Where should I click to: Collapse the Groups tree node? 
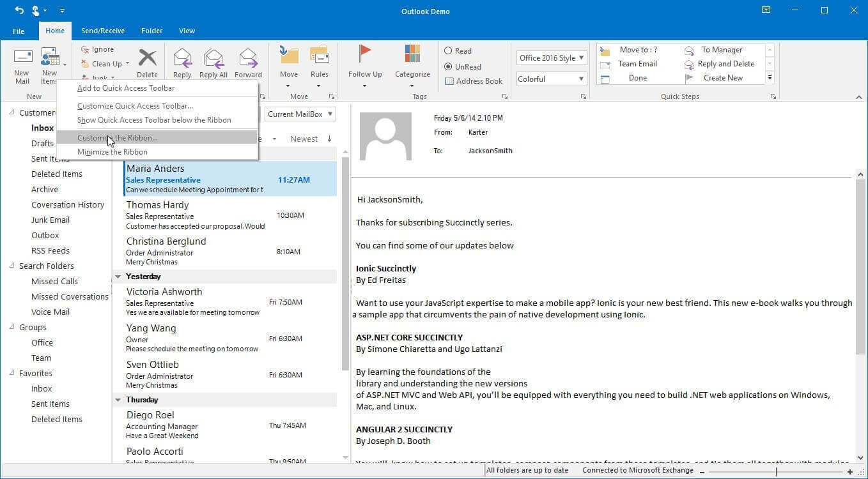coord(13,328)
